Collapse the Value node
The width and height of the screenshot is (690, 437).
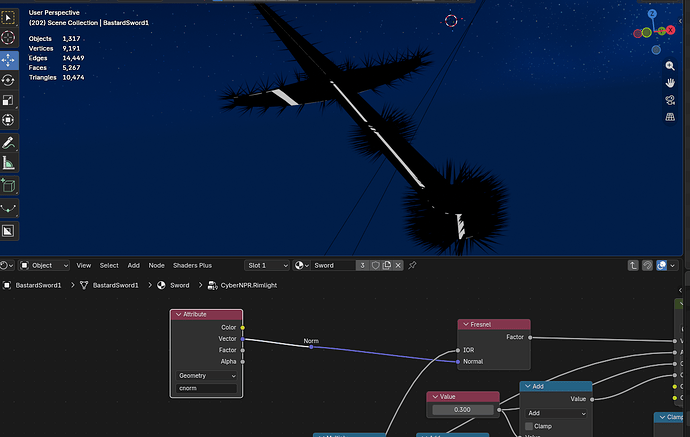coord(435,397)
